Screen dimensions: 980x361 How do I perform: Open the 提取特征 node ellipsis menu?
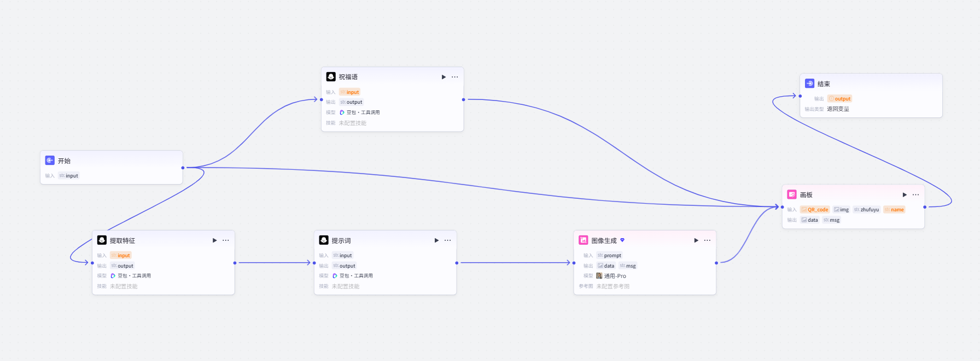point(225,240)
